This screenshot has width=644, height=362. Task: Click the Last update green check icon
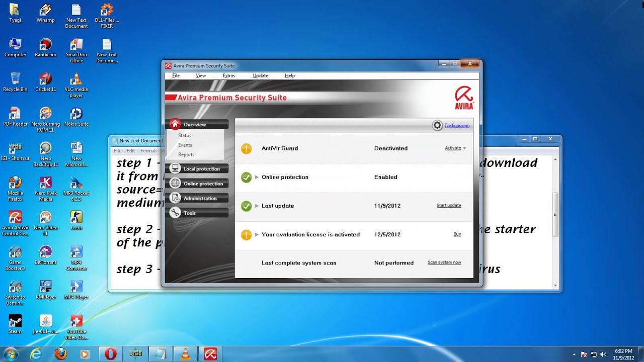point(246,206)
